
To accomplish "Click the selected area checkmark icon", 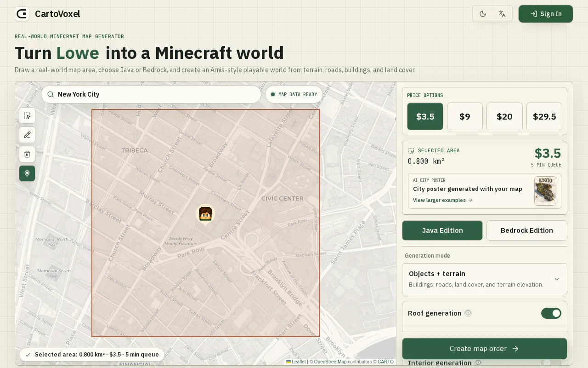I will [x=28, y=355].
